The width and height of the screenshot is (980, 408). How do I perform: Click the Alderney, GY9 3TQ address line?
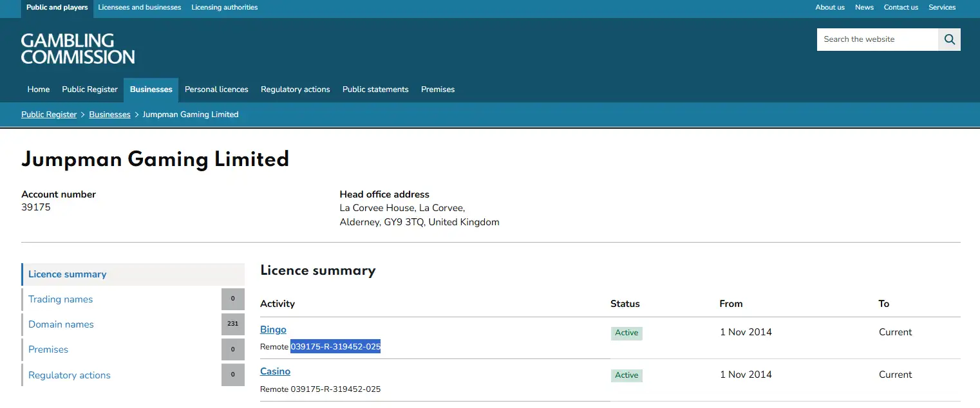point(419,222)
